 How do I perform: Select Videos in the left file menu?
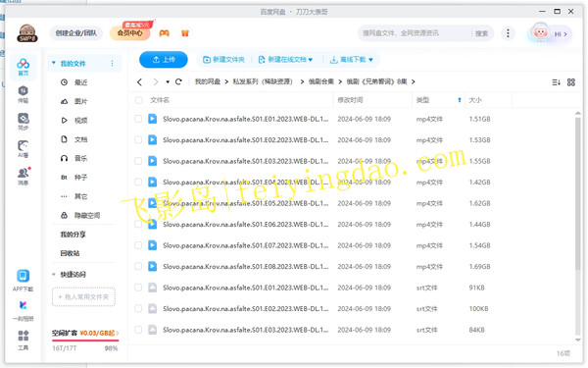[74, 121]
